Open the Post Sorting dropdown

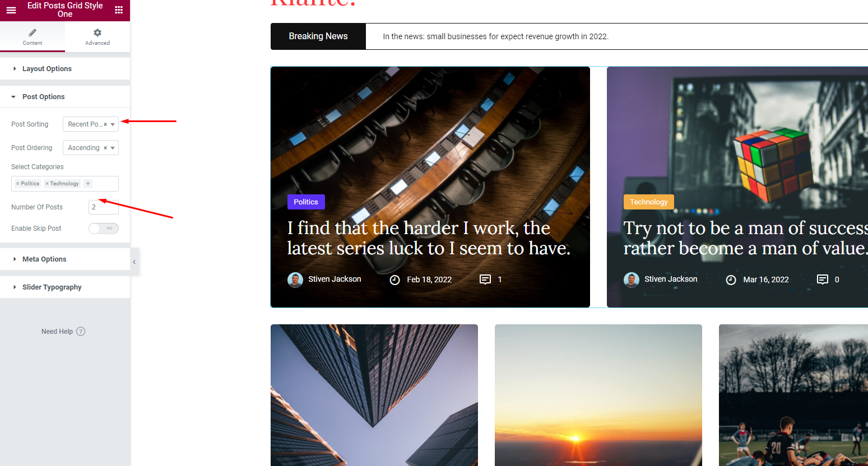pyautogui.click(x=91, y=124)
